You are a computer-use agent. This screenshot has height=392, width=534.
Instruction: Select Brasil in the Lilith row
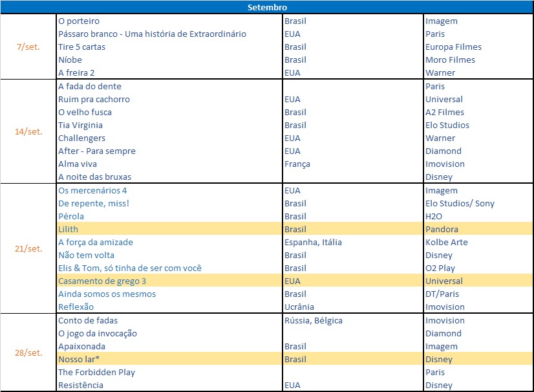[x=295, y=230]
